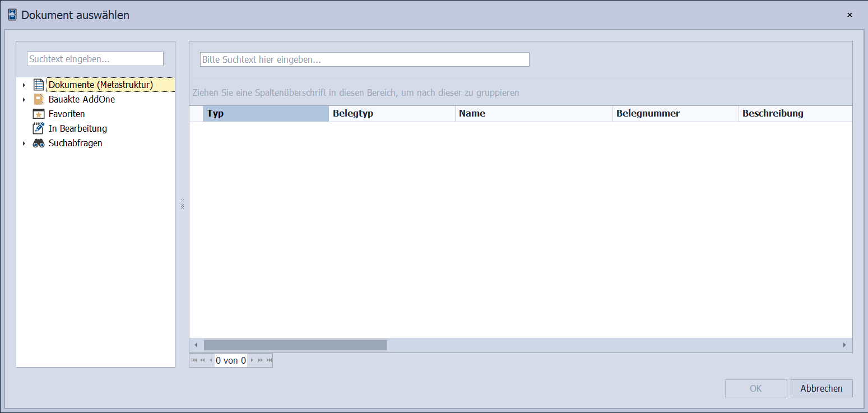Click the Bauakte AddOne folder icon
Viewport: 868px width, 413px height.
(39, 99)
